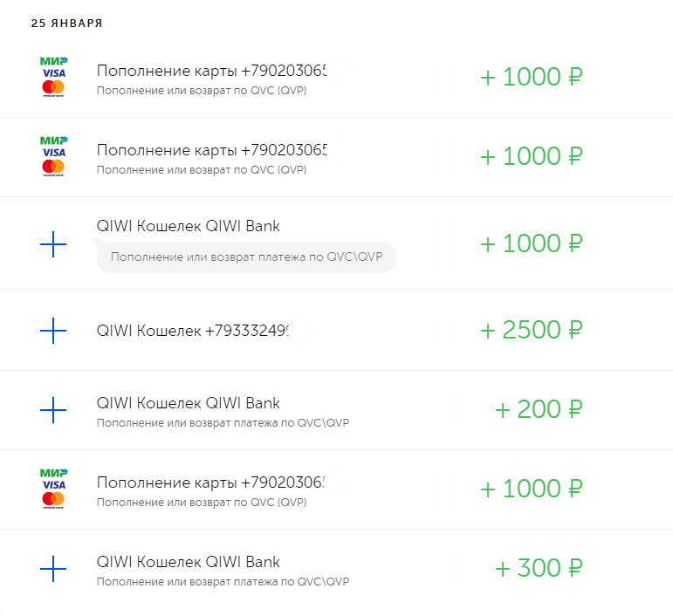Image resolution: width=673 pixels, height=616 pixels.
Task: Click the +1000 ₽ amount in the first row
Action: pyautogui.click(x=531, y=77)
